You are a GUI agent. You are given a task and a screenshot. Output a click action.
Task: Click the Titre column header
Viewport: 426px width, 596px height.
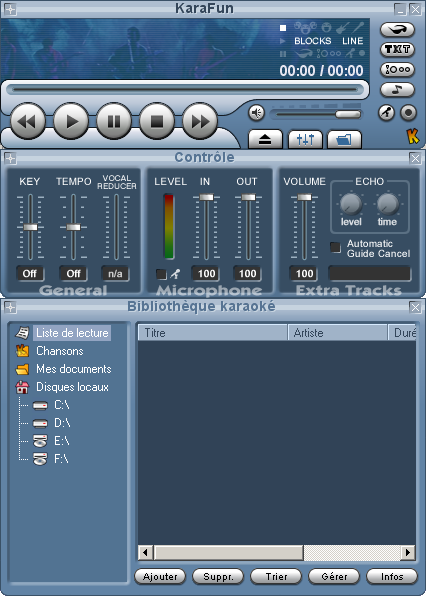click(x=212, y=333)
